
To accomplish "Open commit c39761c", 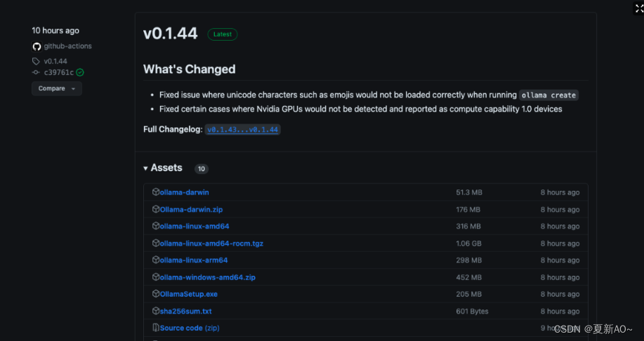I will coord(59,73).
